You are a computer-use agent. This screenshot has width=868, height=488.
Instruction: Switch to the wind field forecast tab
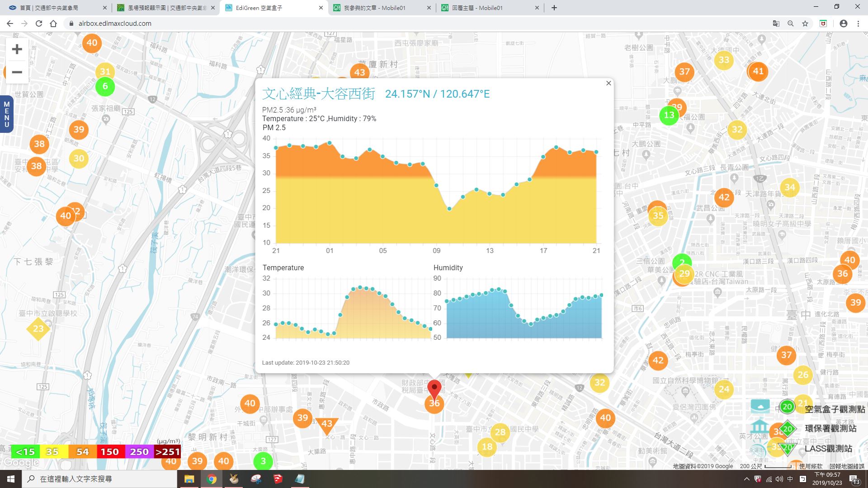[x=165, y=8]
